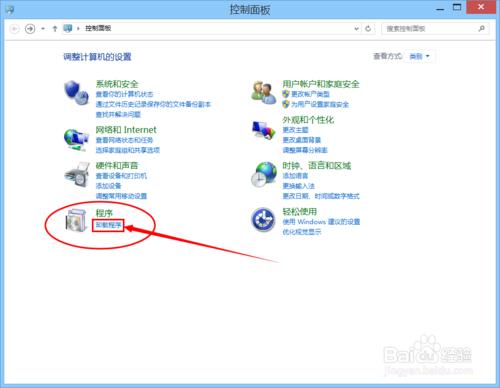Open 时钟、语言和区域 heading link
The image size is (500, 388).
[317, 165]
